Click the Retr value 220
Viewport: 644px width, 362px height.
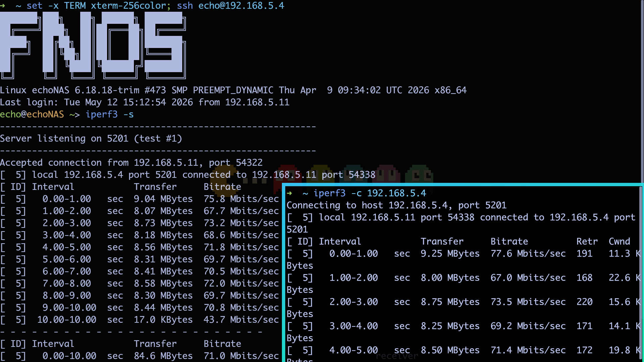(585, 302)
